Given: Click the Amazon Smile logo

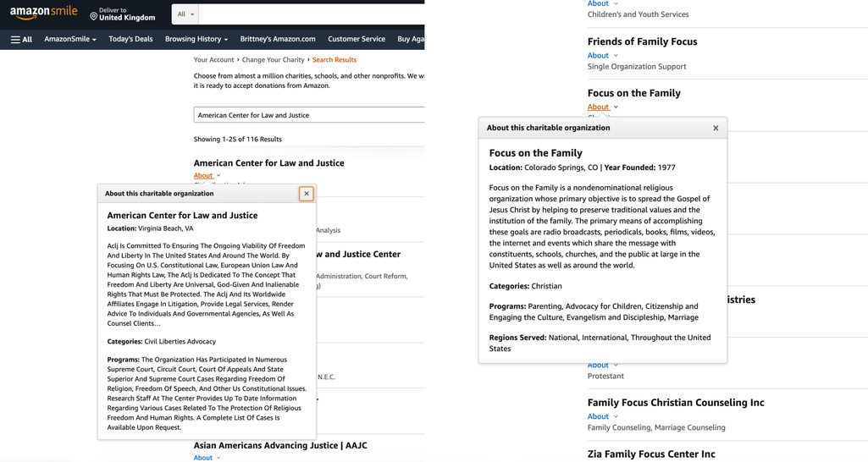Looking at the screenshot, I should 43,13.
